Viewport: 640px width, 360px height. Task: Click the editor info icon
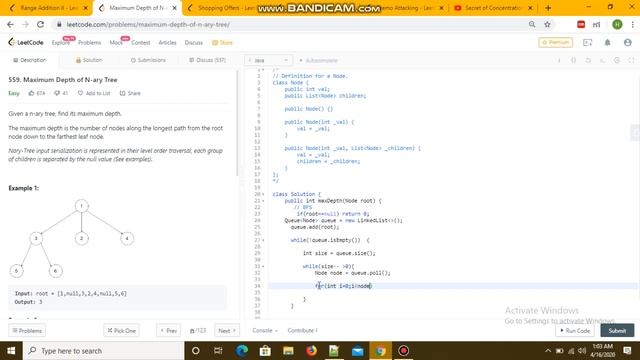[559, 60]
